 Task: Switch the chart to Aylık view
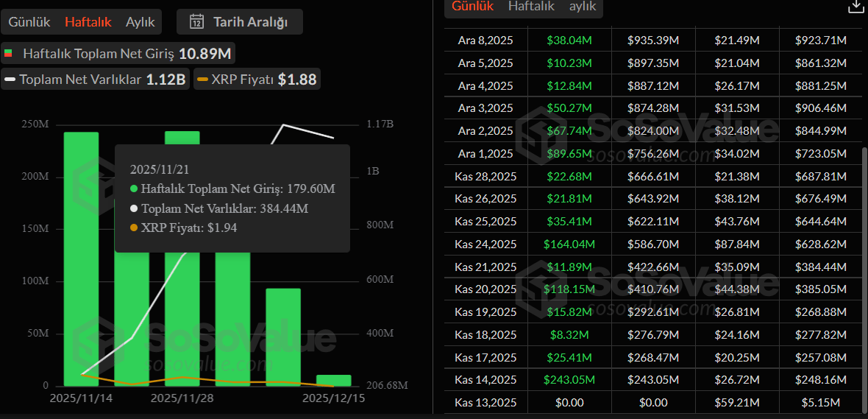click(x=140, y=21)
